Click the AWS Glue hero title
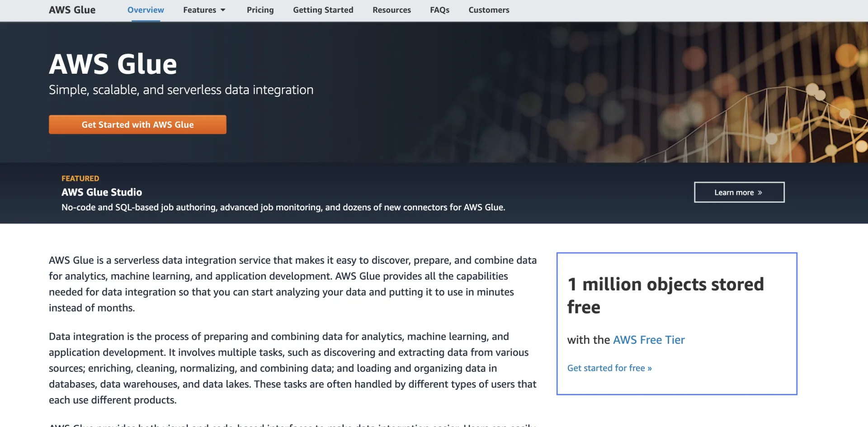This screenshot has width=868, height=427. pyautogui.click(x=113, y=64)
